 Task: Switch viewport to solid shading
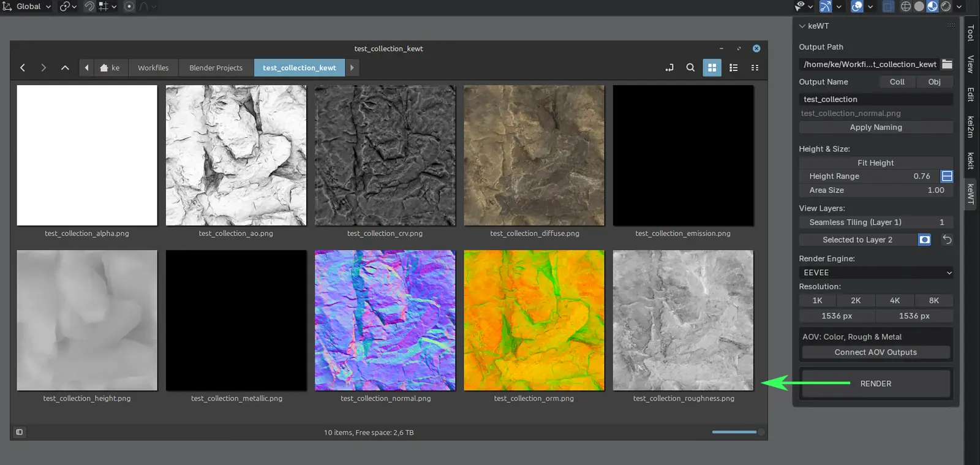919,7
